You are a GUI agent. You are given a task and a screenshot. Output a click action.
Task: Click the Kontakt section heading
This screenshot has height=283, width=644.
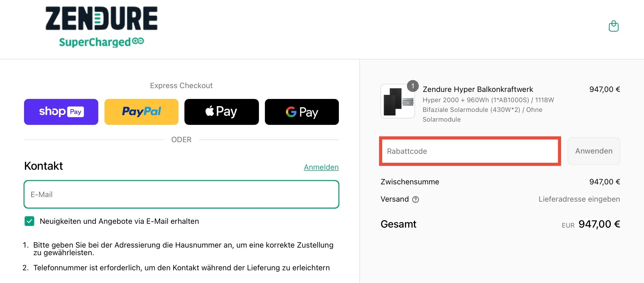click(x=43, y=166)
